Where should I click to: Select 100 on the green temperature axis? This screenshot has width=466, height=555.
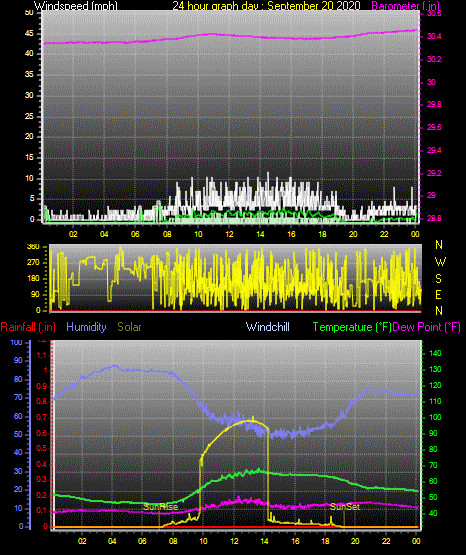[435, 417]
